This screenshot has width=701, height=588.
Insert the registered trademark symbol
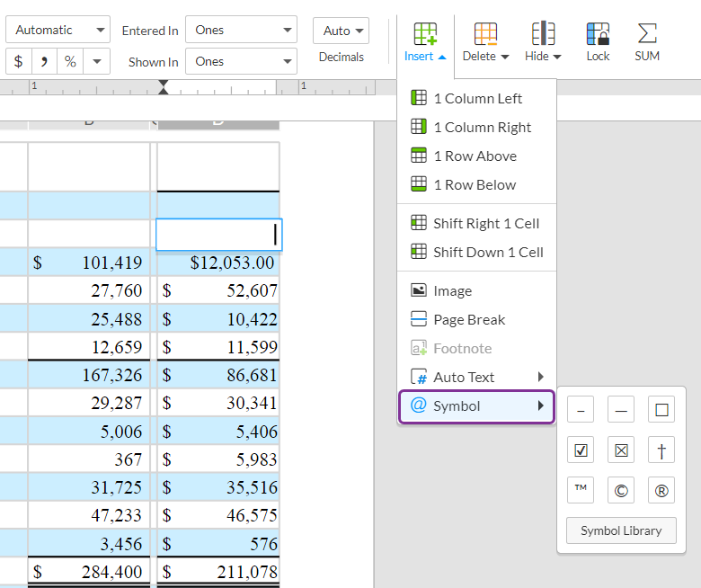pyautogui.click(x=661, y=491)
